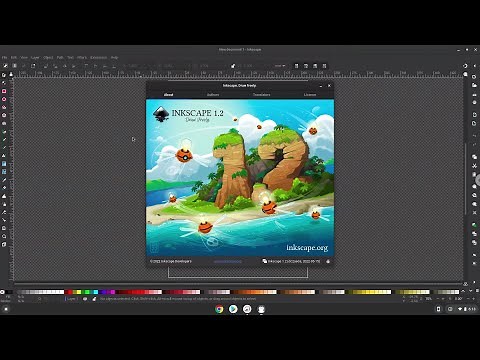Select the Dropper color picker tool
The height and width of the screenshot is (360, 480).
(x=4, y=180)
